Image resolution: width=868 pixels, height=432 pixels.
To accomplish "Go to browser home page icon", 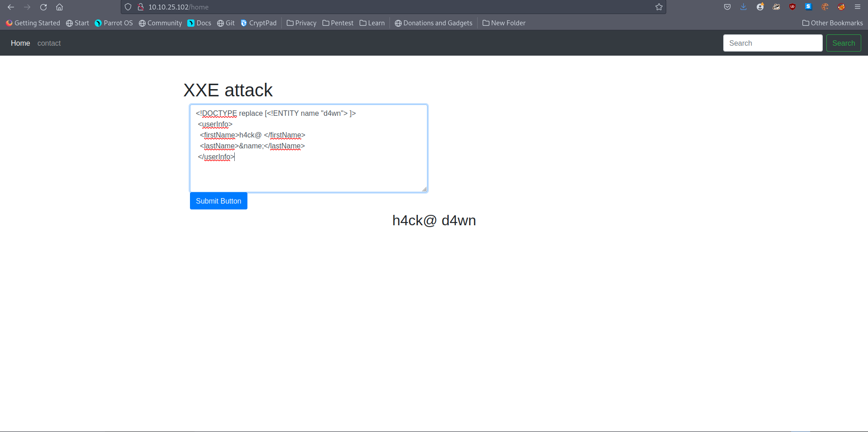I will 59,7.
